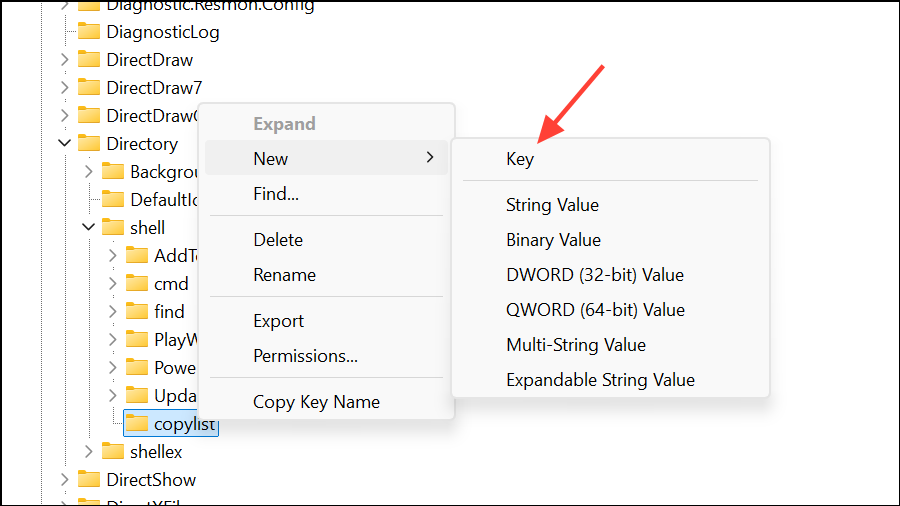Click Permissions... in the context menu

click(305, 356)
